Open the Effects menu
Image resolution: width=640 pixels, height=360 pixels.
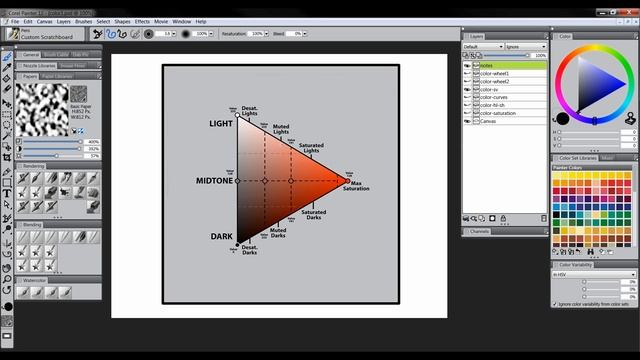pos(142,22)
